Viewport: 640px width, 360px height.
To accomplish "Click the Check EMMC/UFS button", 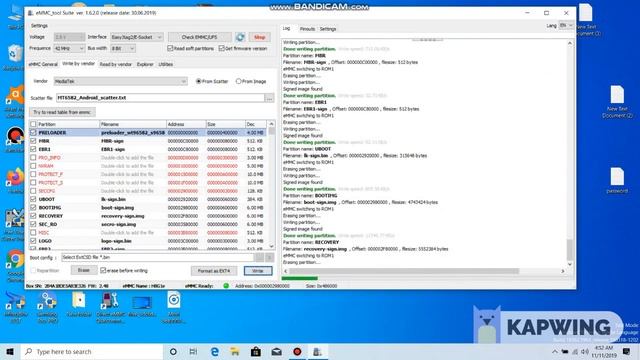I will (x=200, y=37).
